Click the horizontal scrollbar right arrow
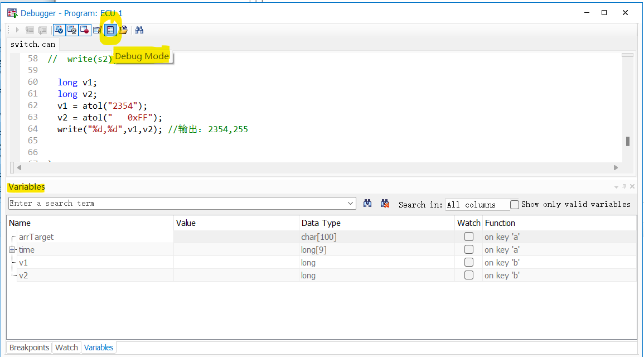This screenshot has height=357, width=644. 616,167
